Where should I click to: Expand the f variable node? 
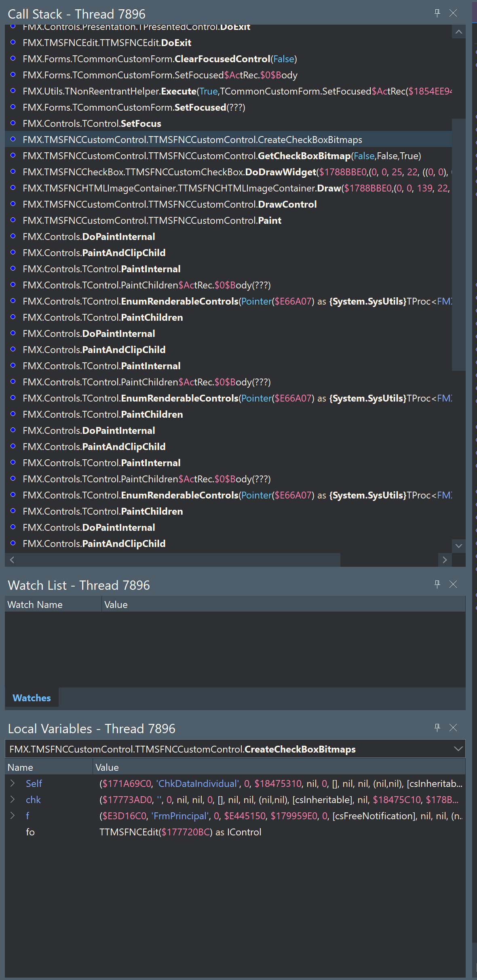click(13, 816)
